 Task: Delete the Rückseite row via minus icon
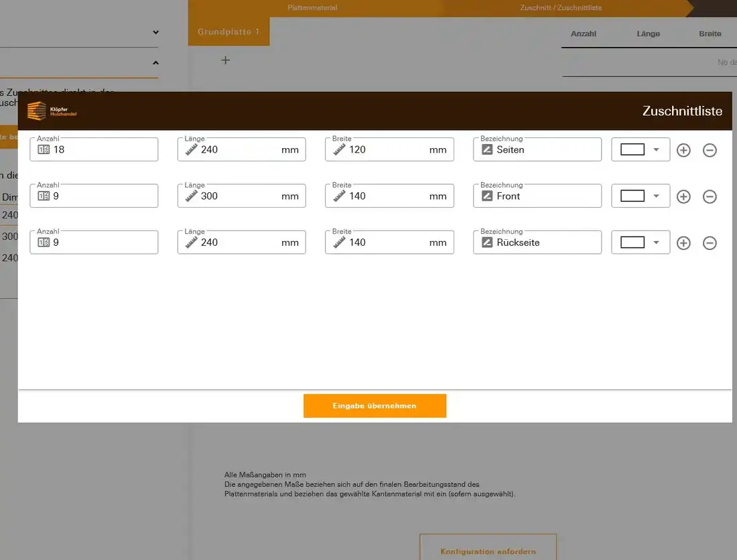[710, 242]
